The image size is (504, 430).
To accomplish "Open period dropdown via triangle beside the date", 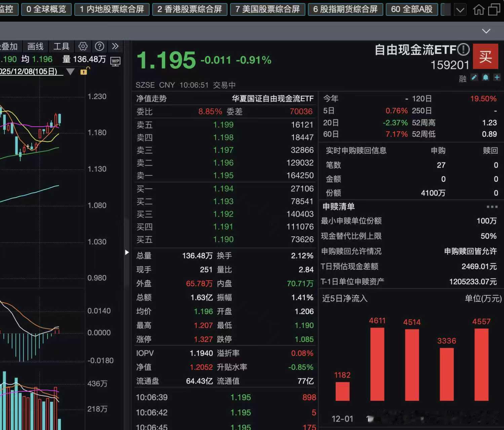I will coord(70,72).
